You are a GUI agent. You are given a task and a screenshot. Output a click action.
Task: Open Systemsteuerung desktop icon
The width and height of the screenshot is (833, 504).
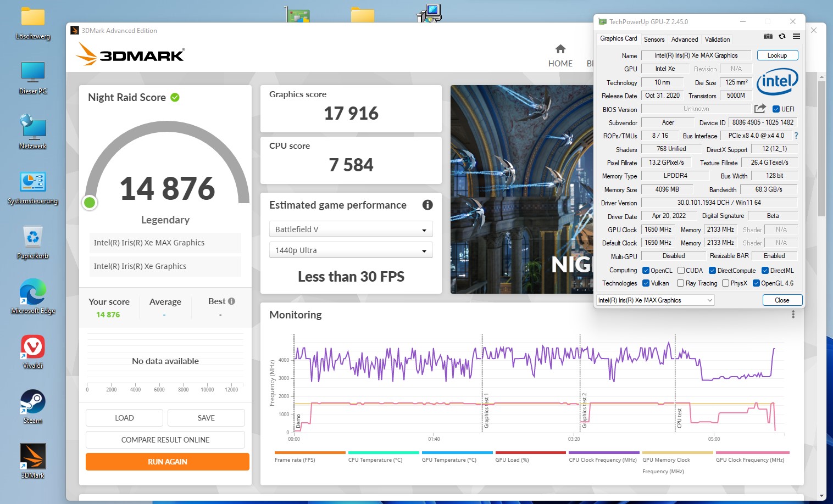pos(33,187)
